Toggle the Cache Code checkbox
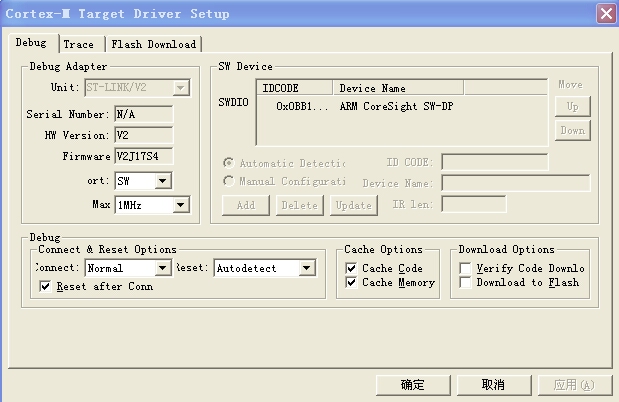619x402 pixels. click(351, 268)
